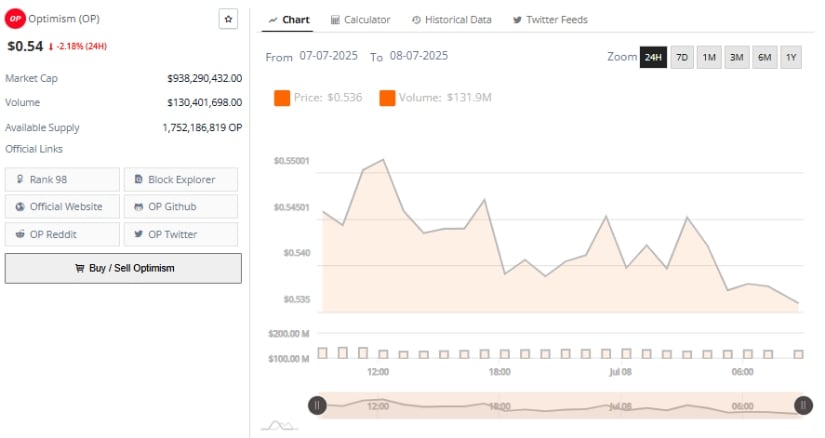This screenshot has height=438, width=825.
Task: Click the To date field 08-07-2025
Action: point(419,56)
